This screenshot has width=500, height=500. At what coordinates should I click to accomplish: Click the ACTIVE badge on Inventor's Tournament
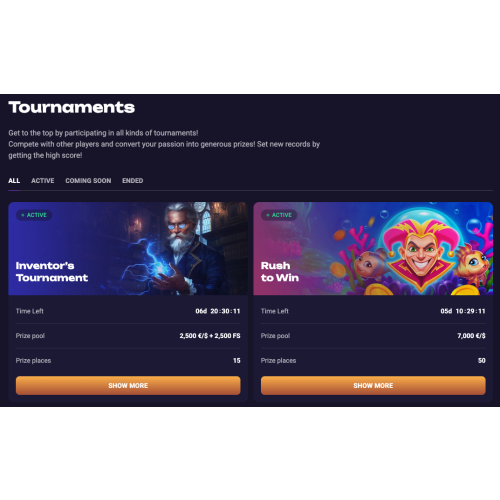[x=34, y=215]
